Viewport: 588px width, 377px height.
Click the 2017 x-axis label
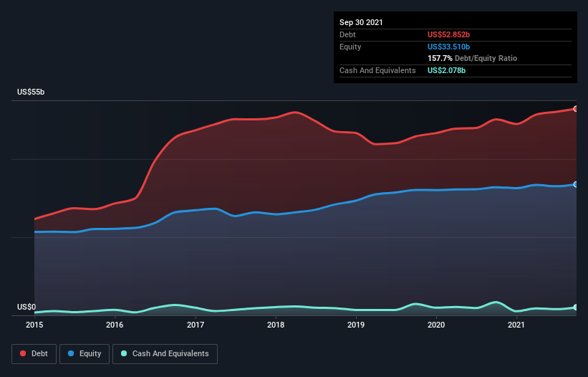196,325
